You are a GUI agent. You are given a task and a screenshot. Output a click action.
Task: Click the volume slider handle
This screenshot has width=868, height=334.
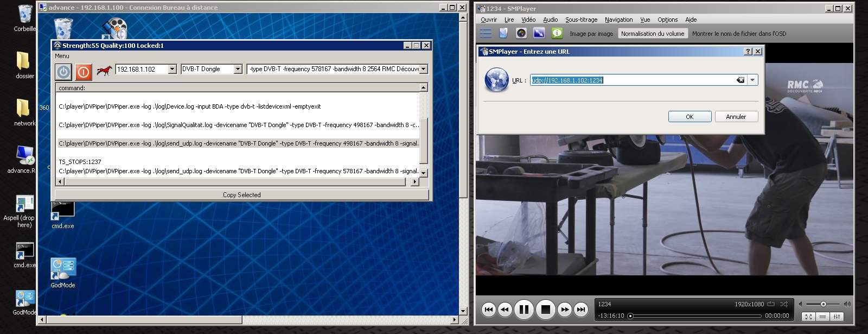tap(823, 304)
